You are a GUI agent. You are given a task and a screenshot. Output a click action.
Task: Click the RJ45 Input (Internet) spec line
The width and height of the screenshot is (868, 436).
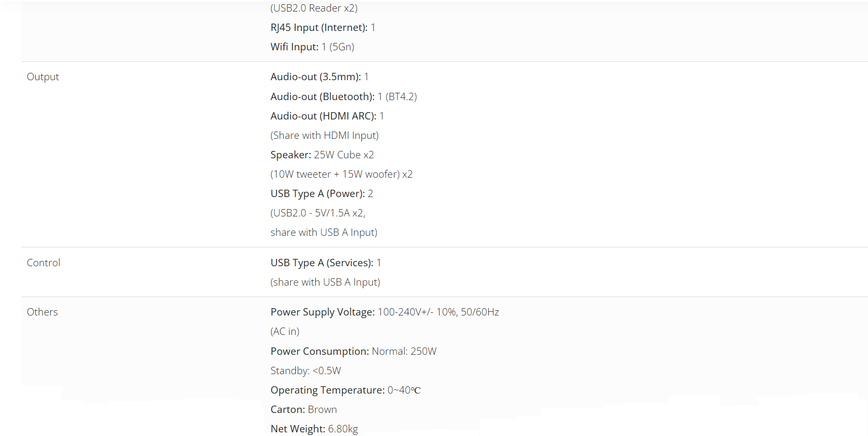(x=323, y=28)
